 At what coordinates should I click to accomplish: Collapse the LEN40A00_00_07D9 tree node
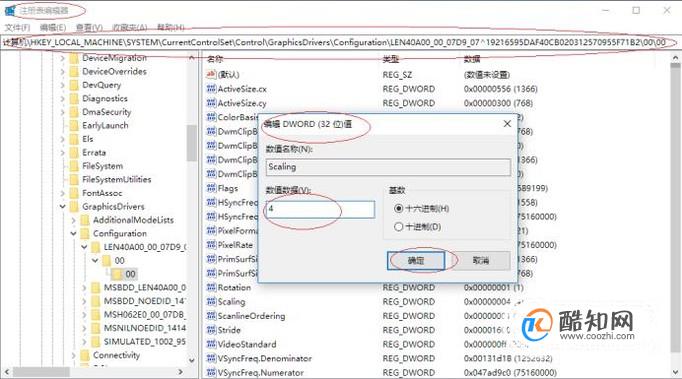point(84,247)
